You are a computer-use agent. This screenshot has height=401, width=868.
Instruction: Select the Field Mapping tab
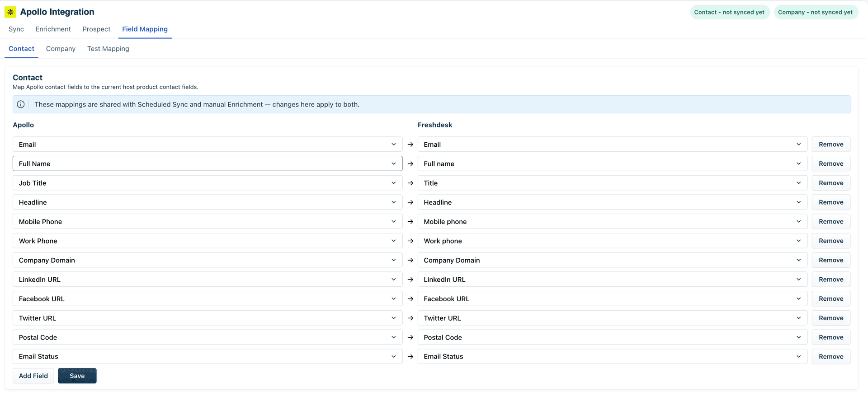(145, 29)
